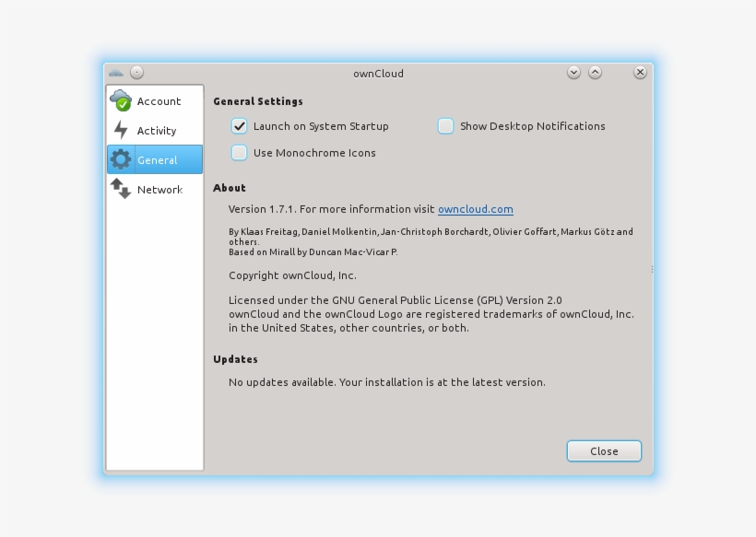This screenshot has width=756, height=537.
Task: Click the GNU General Public License line
Action: click(396, 300)
